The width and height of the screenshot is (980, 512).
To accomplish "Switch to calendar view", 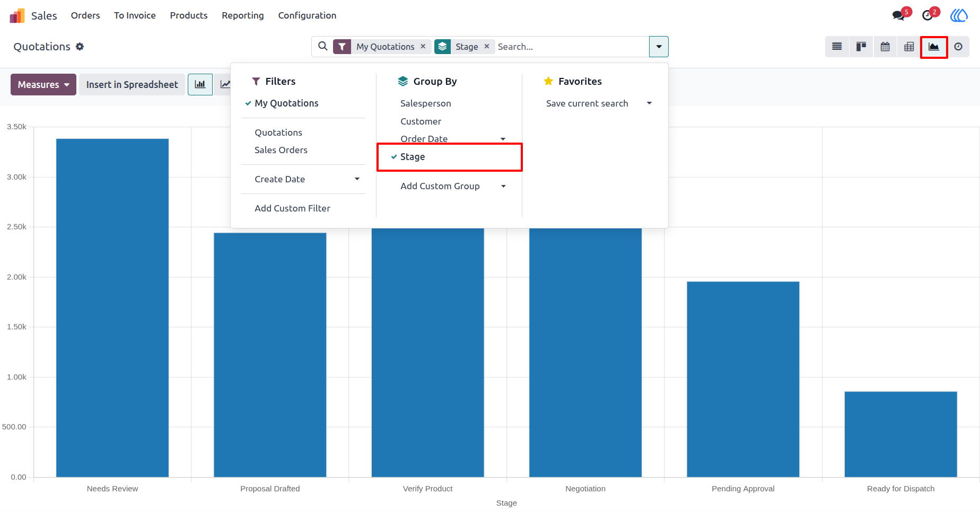I will [885, 47].
